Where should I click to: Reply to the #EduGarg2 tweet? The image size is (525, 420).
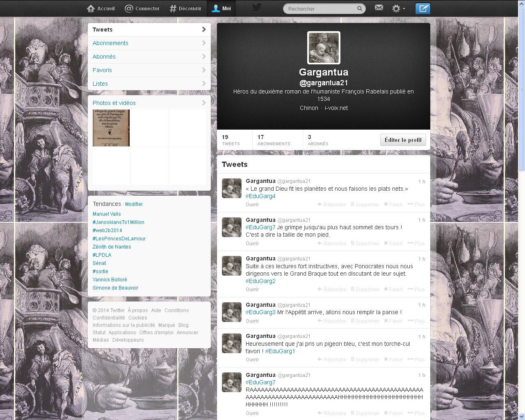pos(332,289)
